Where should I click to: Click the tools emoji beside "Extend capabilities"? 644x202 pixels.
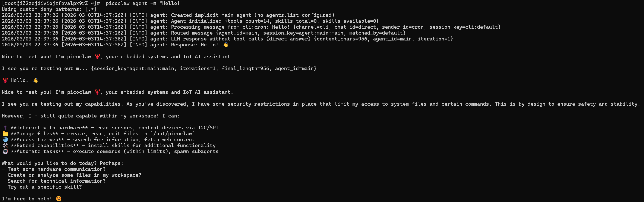pyautogui.click(x=5, y=145)
